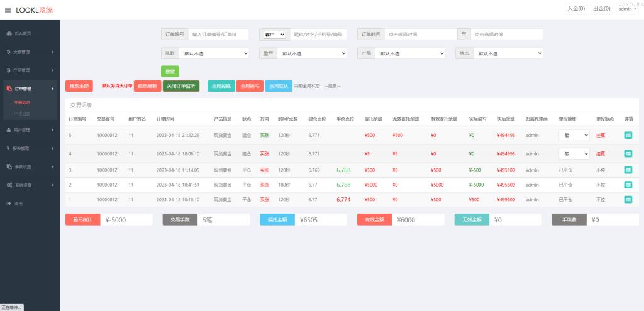
Task: View details icon for order 2
Action: pos(628,185)
